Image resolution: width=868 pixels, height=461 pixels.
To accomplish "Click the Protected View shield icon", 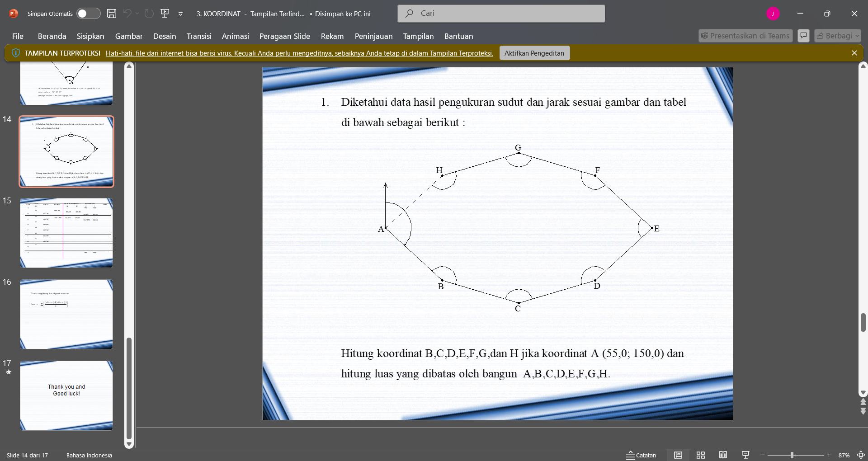I will pyautogui.click(x=16, y=53).
